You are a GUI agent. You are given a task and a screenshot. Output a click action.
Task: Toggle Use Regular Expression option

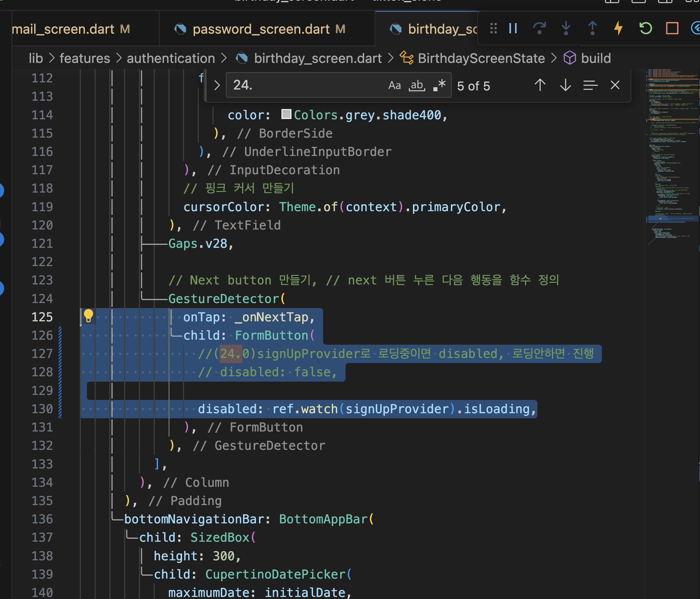coord(440,85)
